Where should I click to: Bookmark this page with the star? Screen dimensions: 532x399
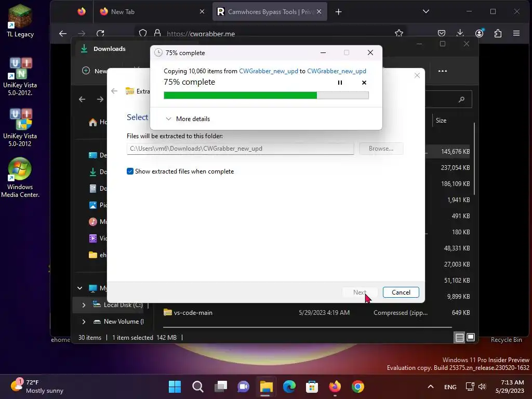pyautogui.click(x=399, y=33)
